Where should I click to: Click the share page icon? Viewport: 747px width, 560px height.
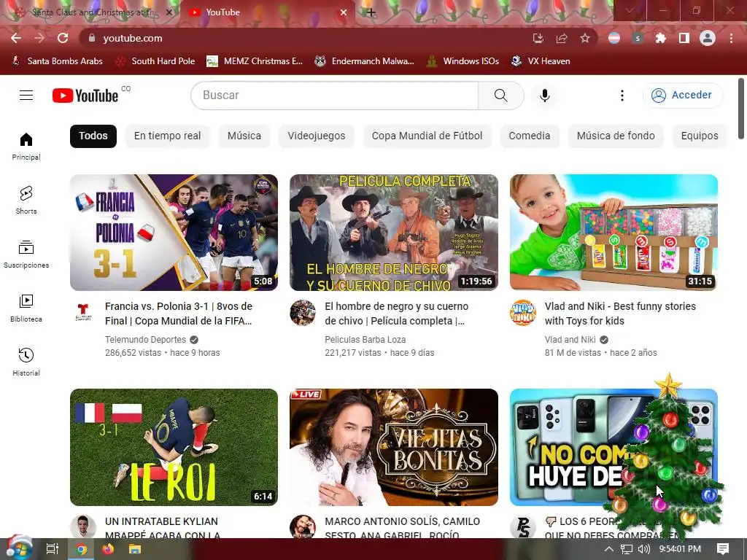tap(562, 38)
